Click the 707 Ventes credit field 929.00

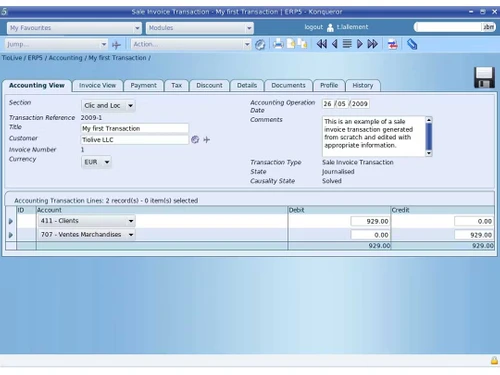coord(474,235)
